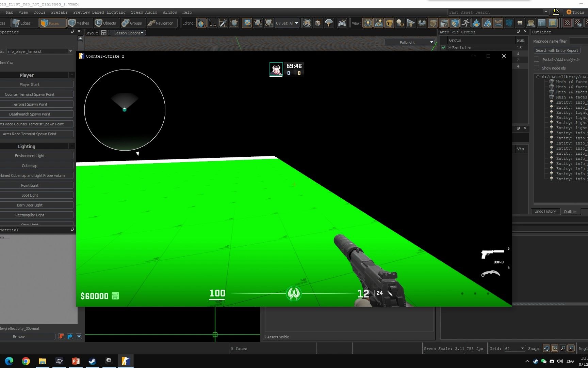Toggle the first Snap icon in status bar
This screenshot has height=368, width=588.
point(546,348)
